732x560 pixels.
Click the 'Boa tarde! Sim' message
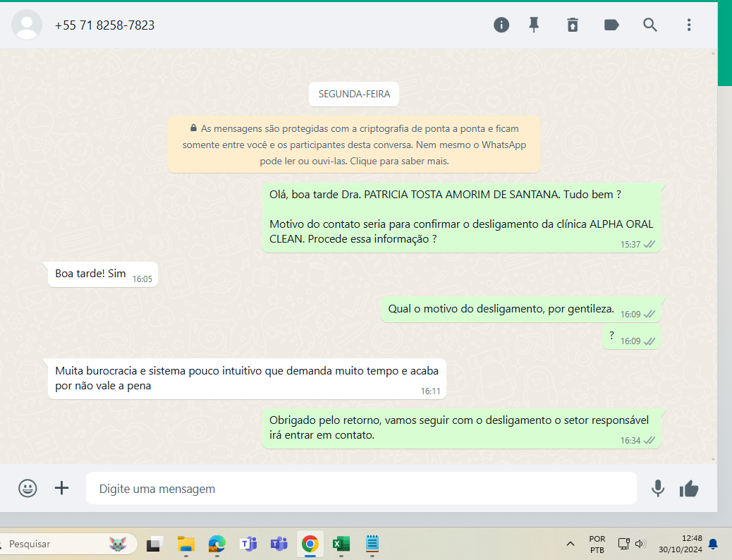tap(103, 274)
